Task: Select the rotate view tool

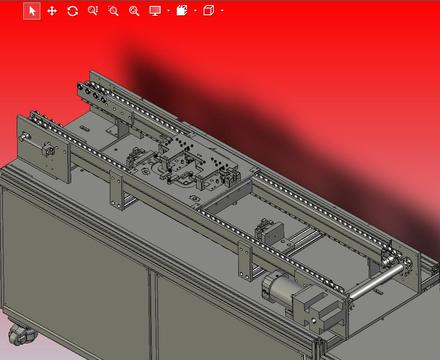Action: click(72, 11)
